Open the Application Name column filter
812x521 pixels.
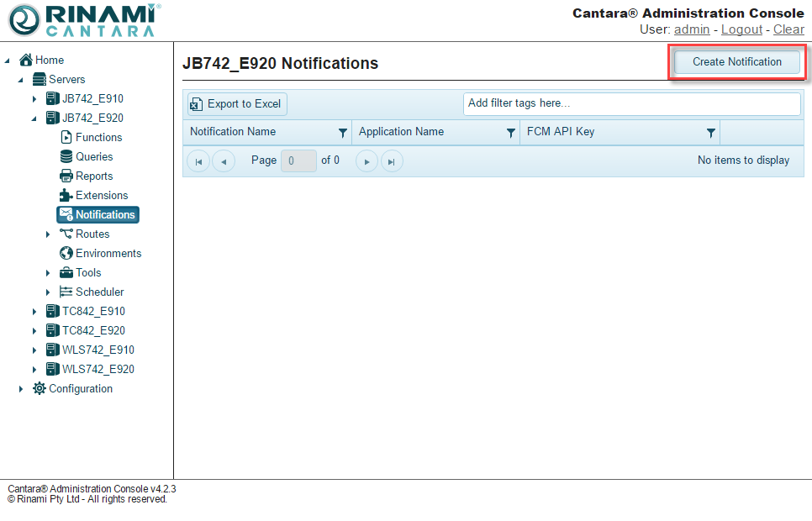pyautogui.click(x=510, y=133)
